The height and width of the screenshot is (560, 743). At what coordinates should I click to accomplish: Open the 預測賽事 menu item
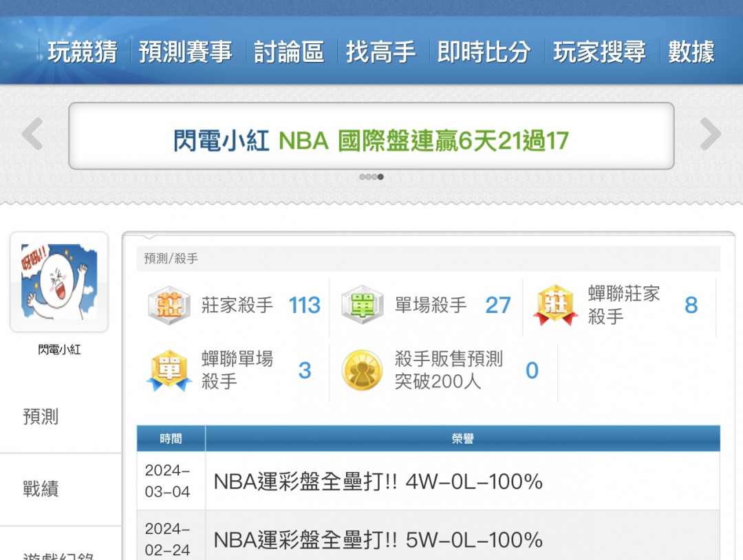[186, 52]
